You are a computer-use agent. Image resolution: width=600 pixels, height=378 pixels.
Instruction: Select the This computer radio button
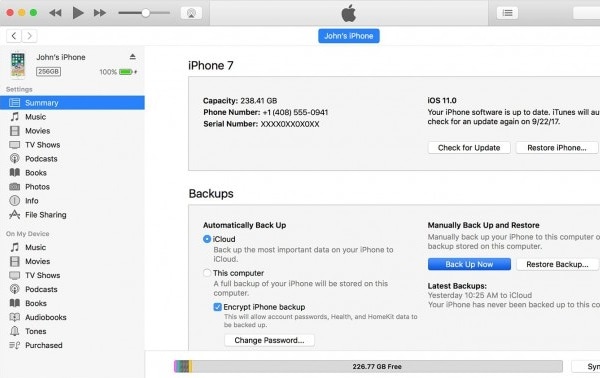(x=207, y=273)
